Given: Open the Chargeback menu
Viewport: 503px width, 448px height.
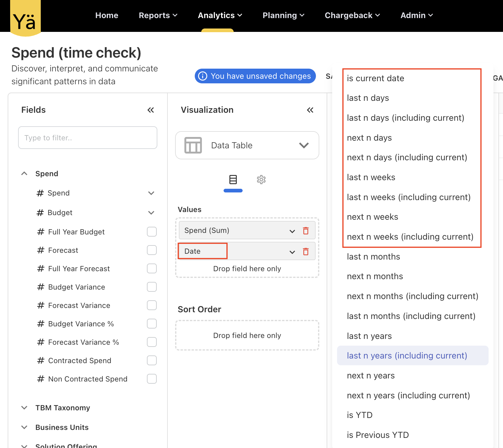Looking at the screenshot, I should pos(352,15).
